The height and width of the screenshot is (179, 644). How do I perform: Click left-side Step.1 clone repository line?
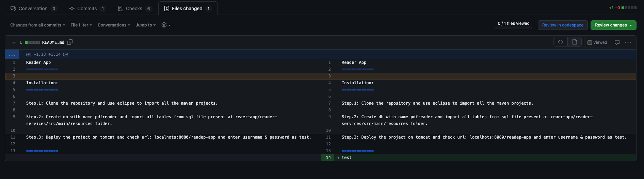coord(122,103)
